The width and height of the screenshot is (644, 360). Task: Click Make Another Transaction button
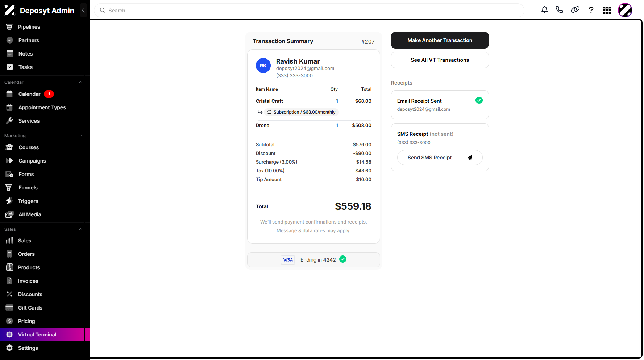(440, 40)
